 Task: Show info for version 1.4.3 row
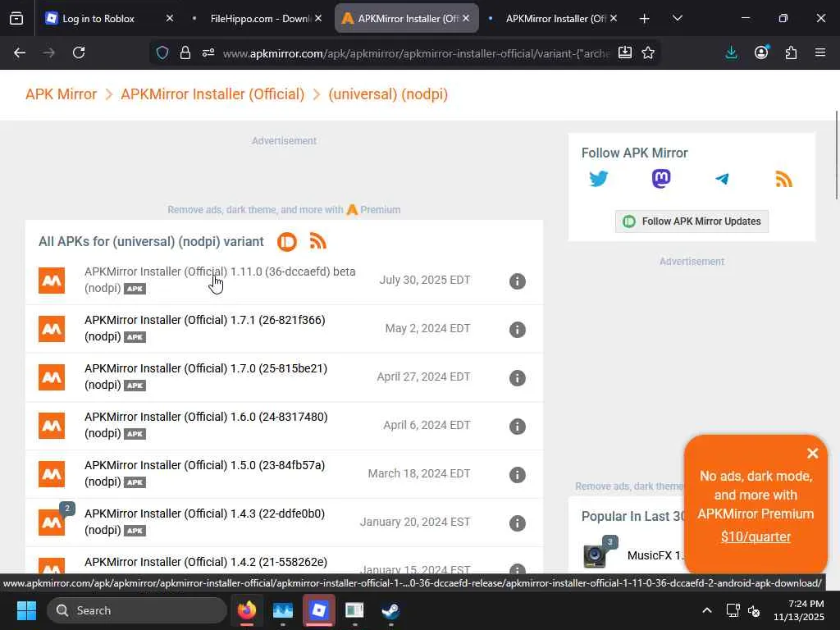point(517,523)
